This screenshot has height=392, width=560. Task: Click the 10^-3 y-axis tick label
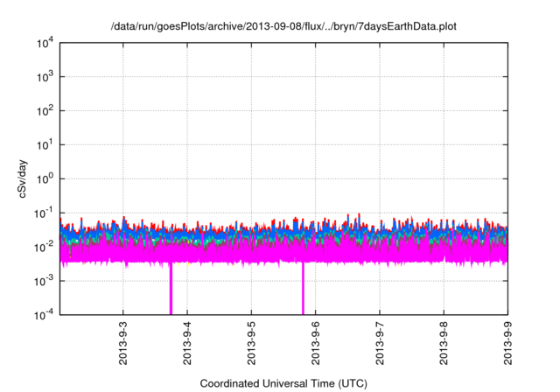tap(45, 282)
